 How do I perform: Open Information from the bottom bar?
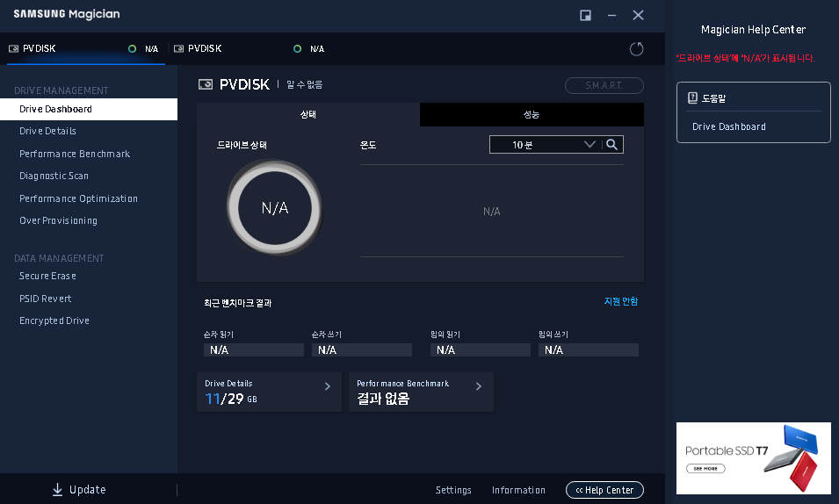tap(518, 490)
